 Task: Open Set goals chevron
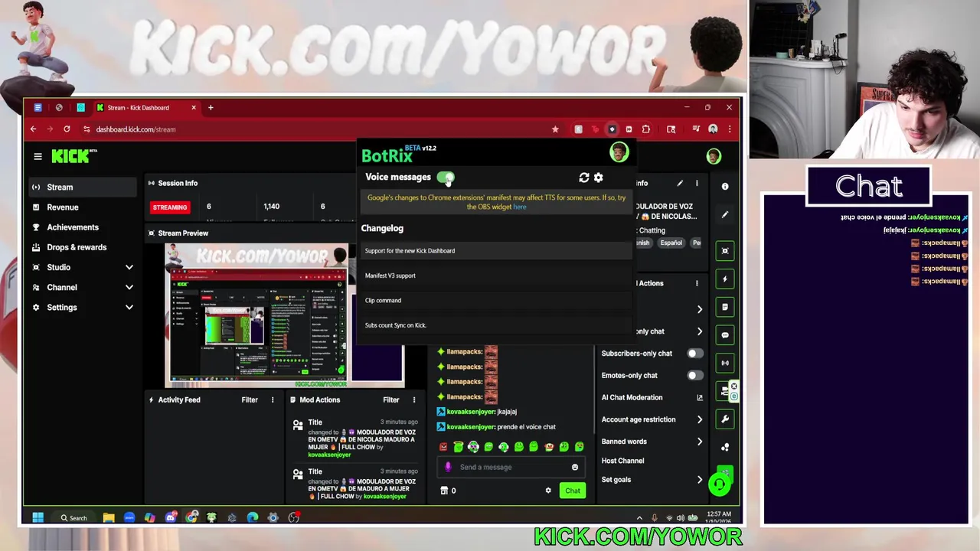pos(699,480)
